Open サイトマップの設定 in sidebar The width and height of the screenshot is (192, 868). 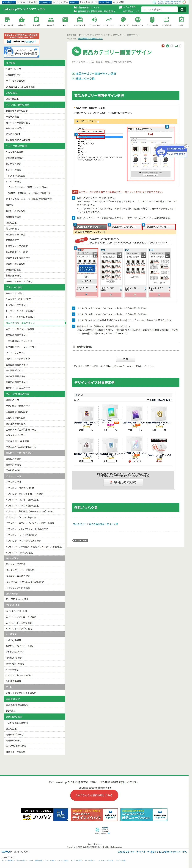click(x=34, y=81)
